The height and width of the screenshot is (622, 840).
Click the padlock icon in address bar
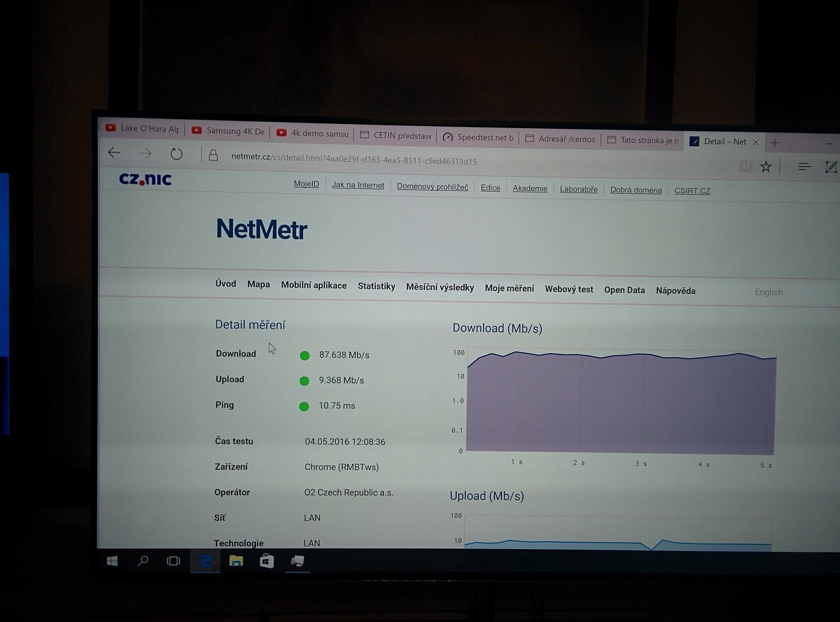(213, 155)
